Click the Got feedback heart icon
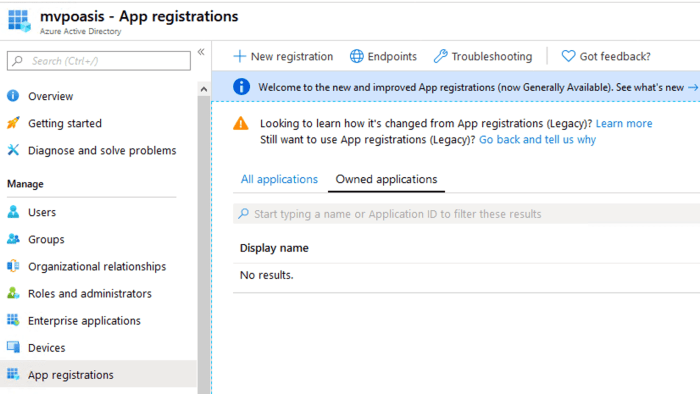The height and width of the screenshot is (394, 700). click(x=568, y=56)
